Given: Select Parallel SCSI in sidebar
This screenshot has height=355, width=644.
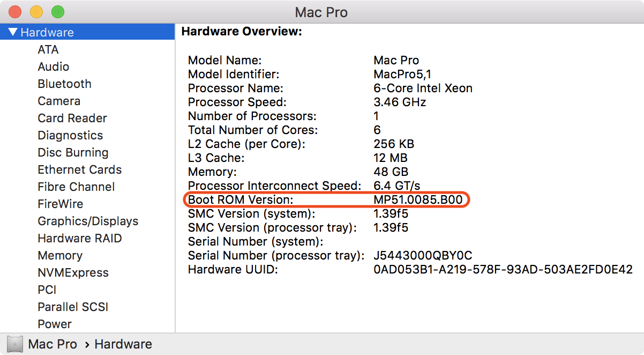Looking at the screenshot, I should tap(73, 307).
